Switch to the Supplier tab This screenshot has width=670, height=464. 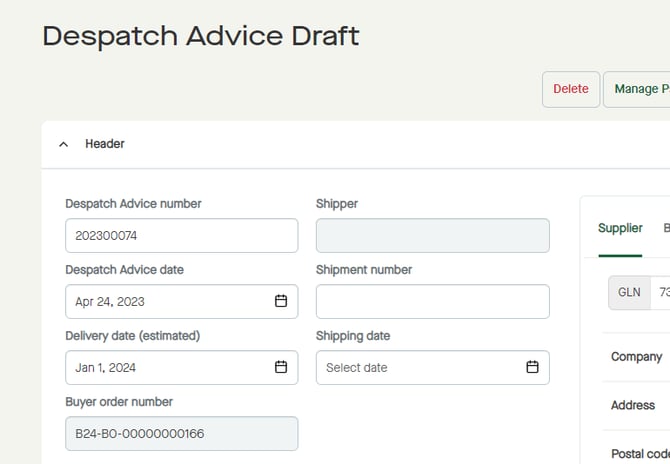click(x=620, y=228)
